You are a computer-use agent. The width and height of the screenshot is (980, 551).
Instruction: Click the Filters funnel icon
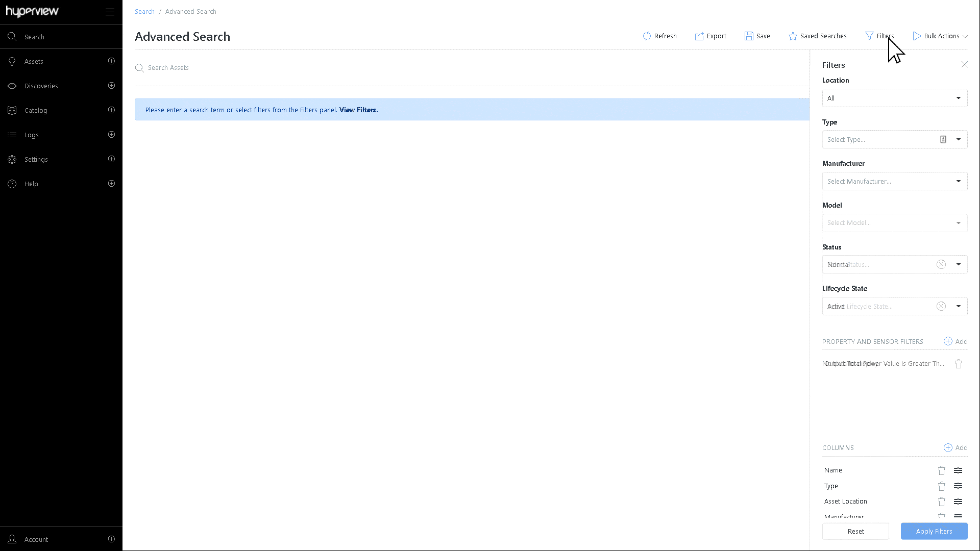(869, 36)
